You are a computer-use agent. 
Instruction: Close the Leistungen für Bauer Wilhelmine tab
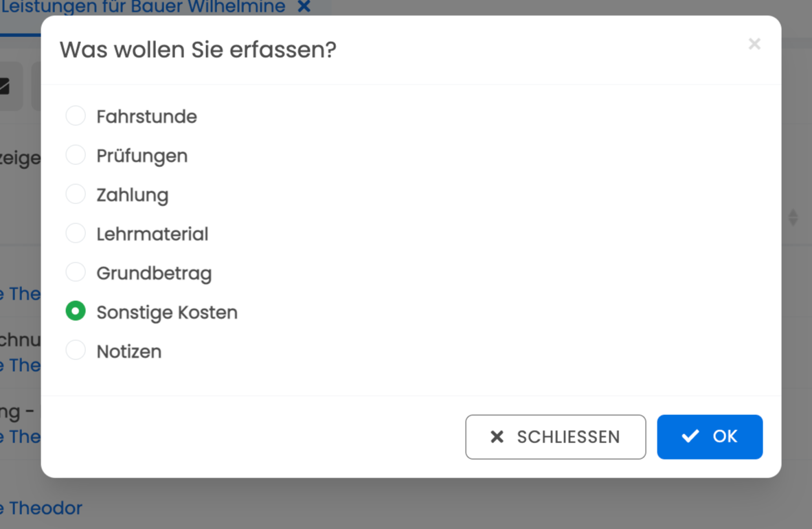304,6
